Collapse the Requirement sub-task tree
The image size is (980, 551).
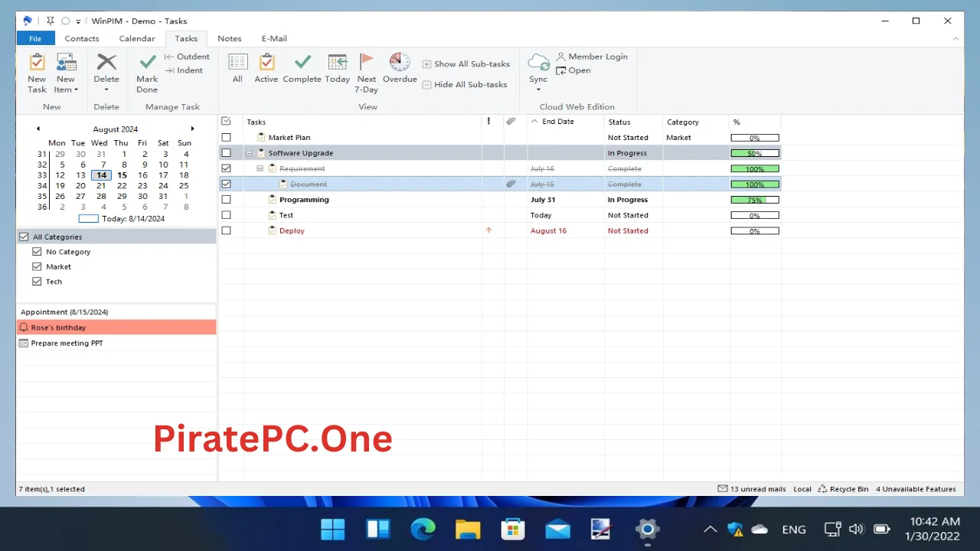click(260, 168)
